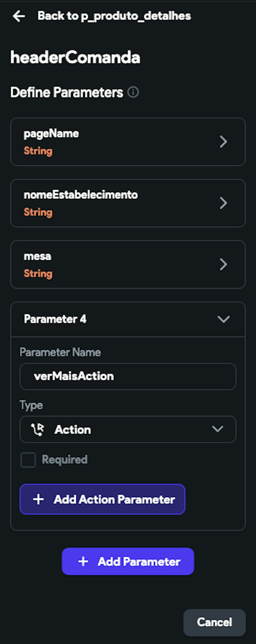Viewport: 256px width, 644px height.
Task: Expand mesa parameter via its chevron
Action: coord(223,264)
